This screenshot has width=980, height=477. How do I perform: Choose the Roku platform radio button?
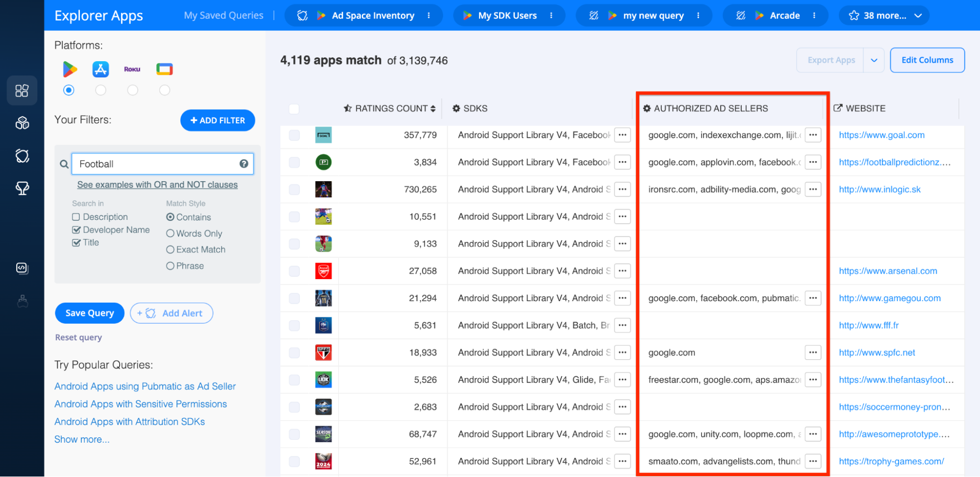pyautogui.click(x=132, y=90)
